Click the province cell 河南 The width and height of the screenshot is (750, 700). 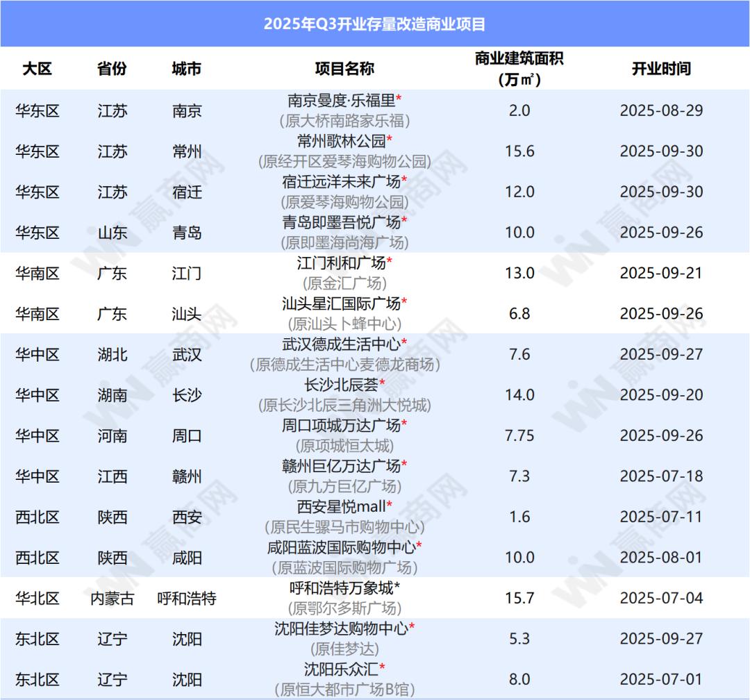112,436
